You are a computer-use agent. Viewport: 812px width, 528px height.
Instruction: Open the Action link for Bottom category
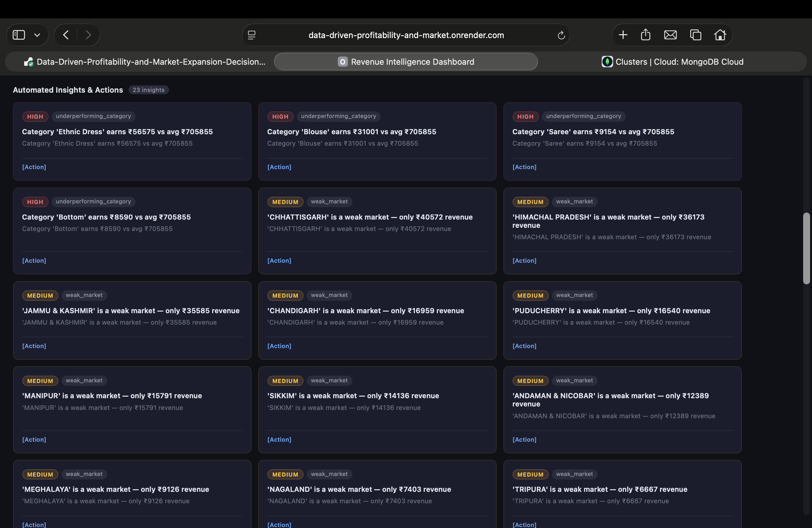click(34, 261)
